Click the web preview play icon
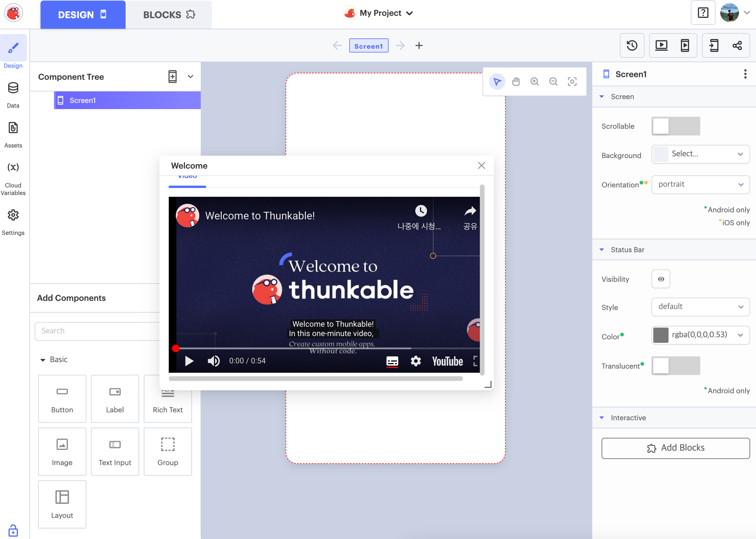 coord(661,45)
